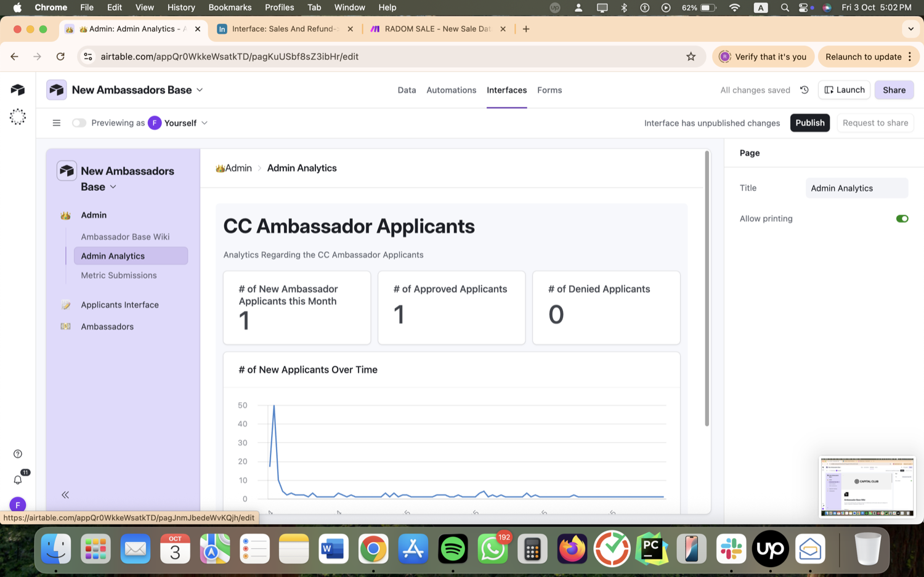This screenshot has height=577, width=924.
Task: Click Verify that it's you button
Action: click(763, 57)
